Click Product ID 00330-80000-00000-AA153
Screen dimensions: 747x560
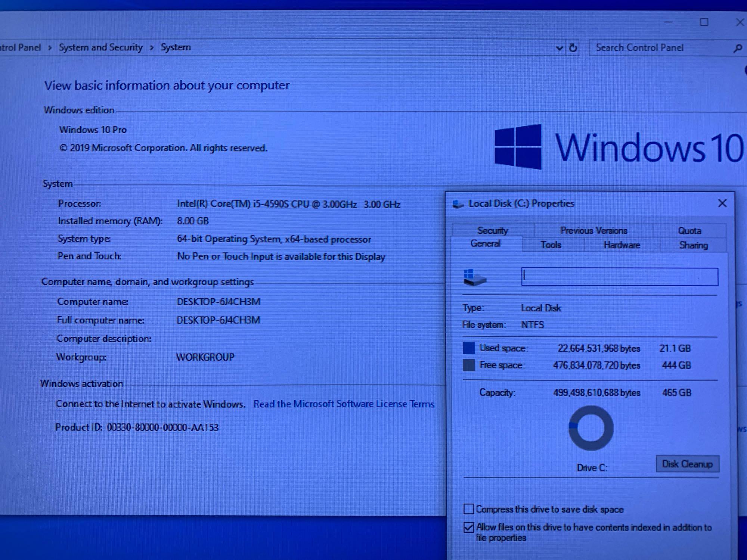click(x=137, y=427)
